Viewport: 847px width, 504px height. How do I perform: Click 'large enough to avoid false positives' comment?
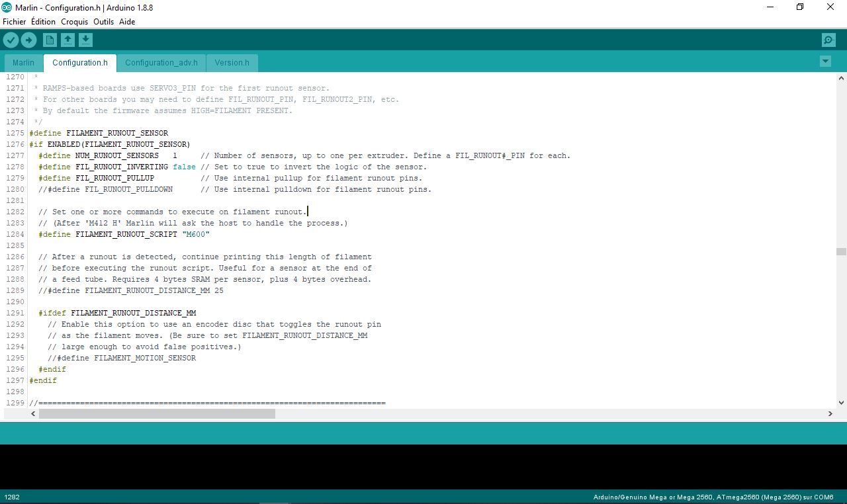coord(144,347)
